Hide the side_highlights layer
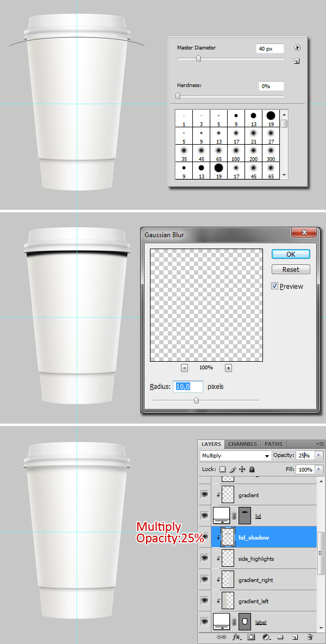The width and height of the screenshot is (326, 644). (x=205, y=558)
